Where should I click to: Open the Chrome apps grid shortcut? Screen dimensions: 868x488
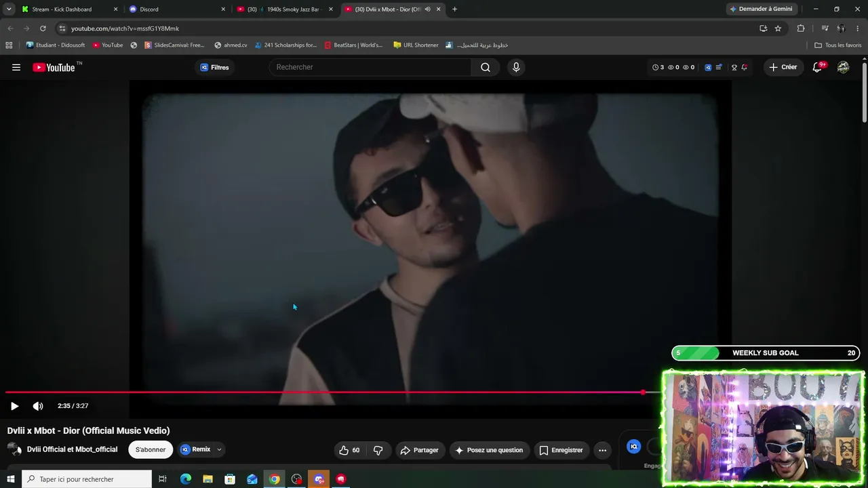(x=9, y=45)
